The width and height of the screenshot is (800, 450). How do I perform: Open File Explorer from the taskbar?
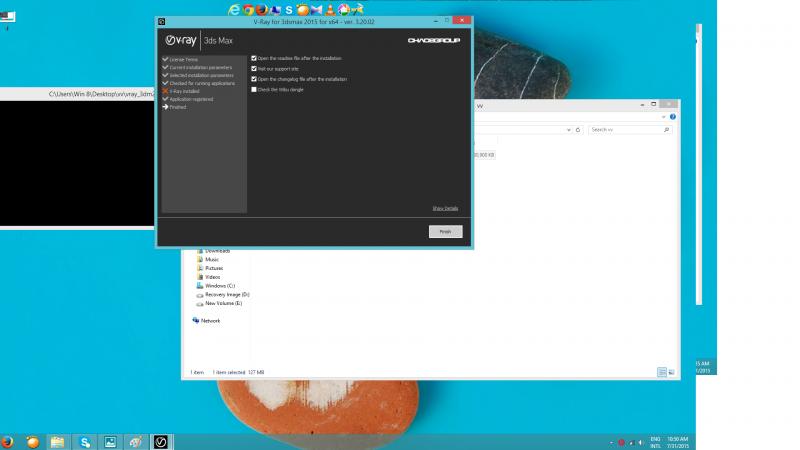point(58,442)
